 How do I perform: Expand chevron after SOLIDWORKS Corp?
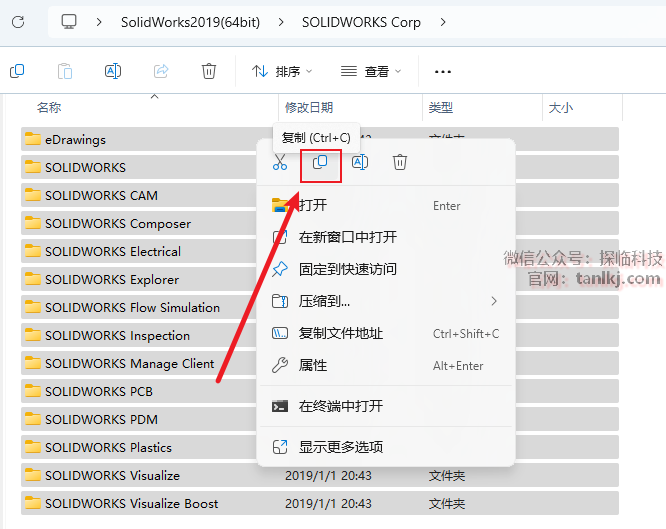(x=443, y=22)
